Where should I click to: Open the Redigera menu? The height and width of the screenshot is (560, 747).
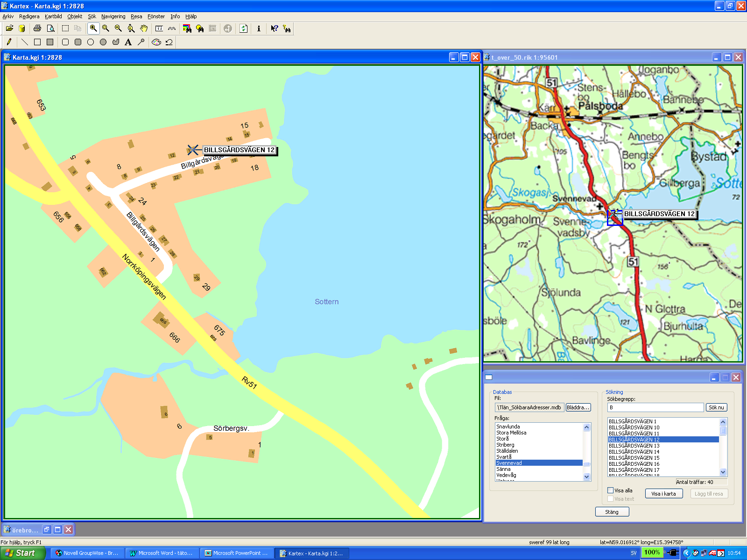pos(29,16)
